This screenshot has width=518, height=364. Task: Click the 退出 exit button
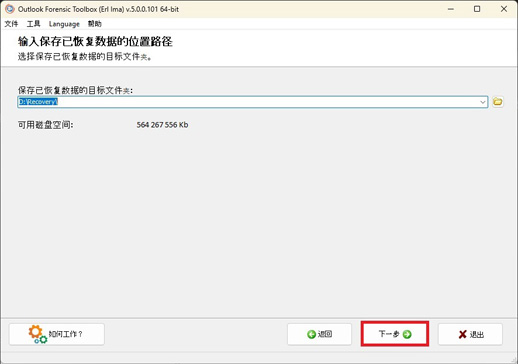pyautogui.click(x=470, y=334)
